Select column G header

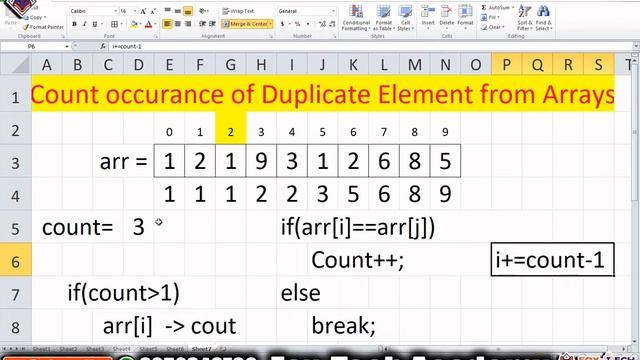(x=231, y=64)
